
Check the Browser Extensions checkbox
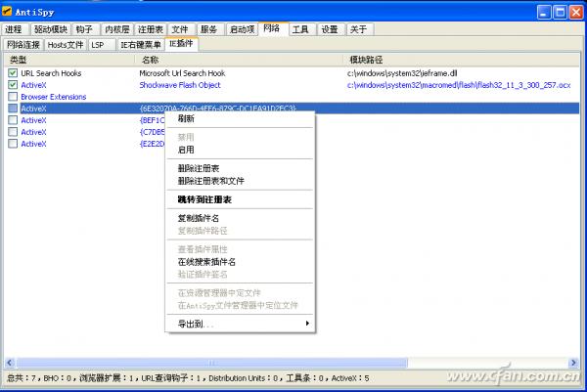[x=13, y=97]
